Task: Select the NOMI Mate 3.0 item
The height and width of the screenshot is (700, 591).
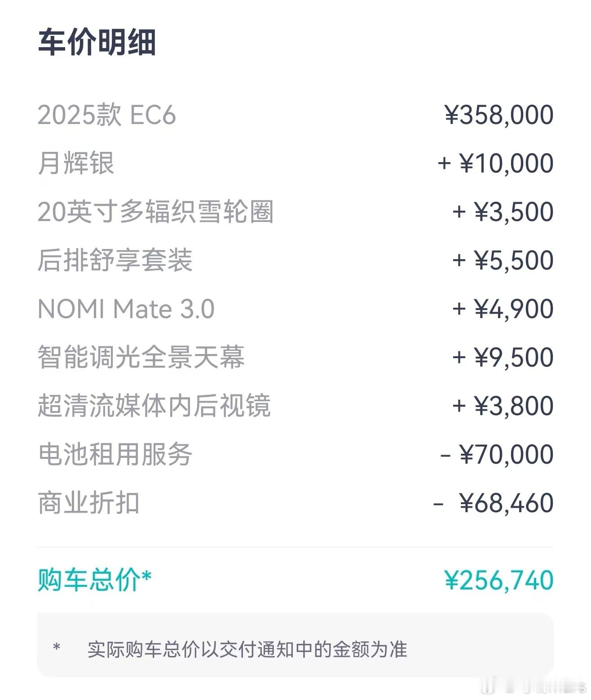Action: (126, 309)
